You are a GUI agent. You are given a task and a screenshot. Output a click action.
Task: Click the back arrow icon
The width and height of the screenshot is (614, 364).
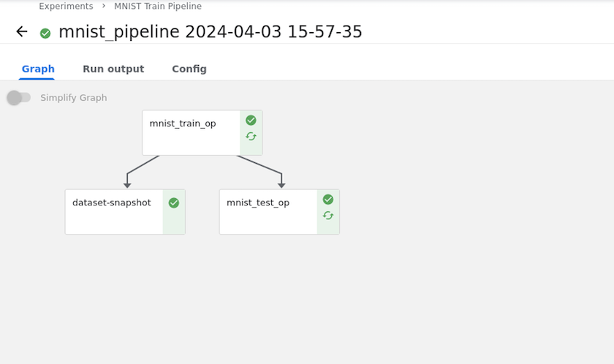click(22, 31)
